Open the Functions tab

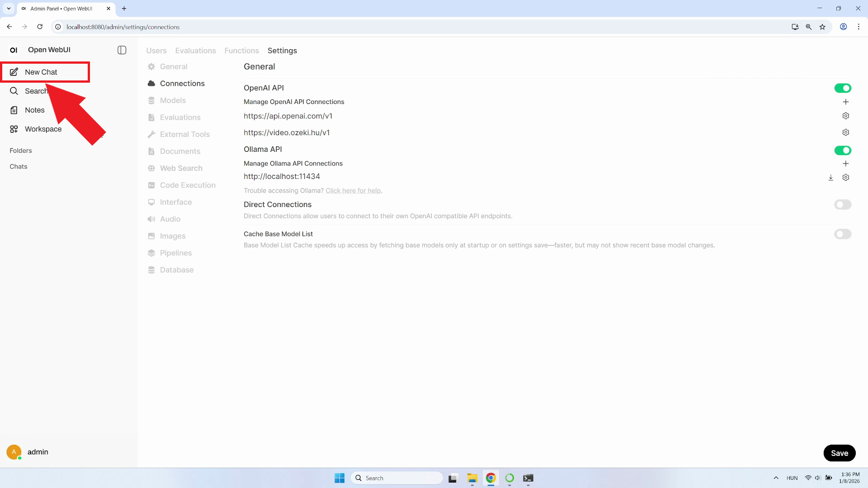tap(241, 50)
